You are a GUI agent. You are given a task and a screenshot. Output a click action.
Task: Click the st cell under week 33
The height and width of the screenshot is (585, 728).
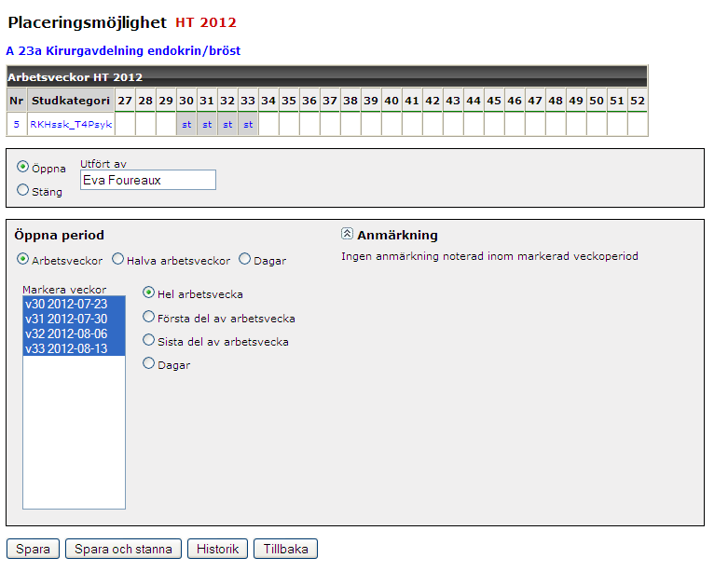click(x=248, y=124)
